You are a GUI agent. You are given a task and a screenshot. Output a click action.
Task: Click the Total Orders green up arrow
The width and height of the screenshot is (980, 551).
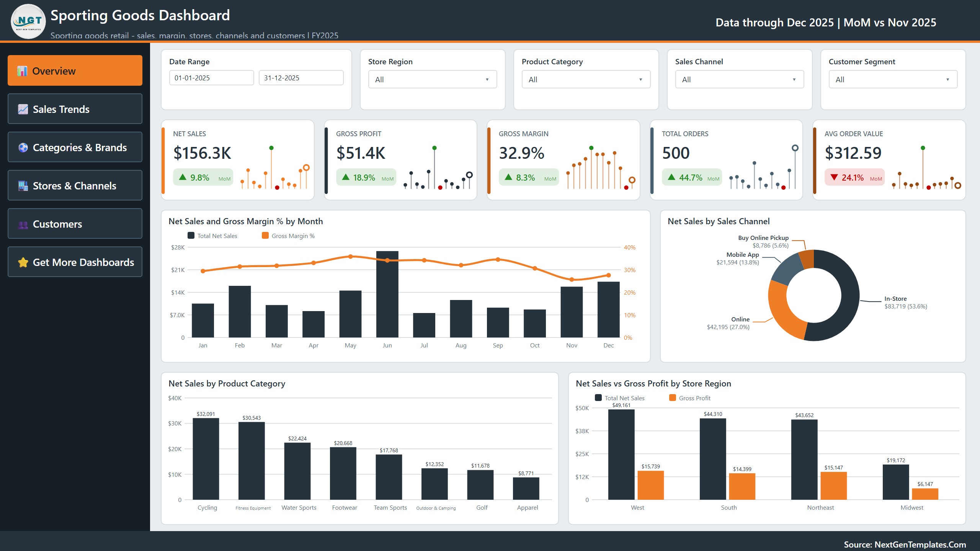671,177
